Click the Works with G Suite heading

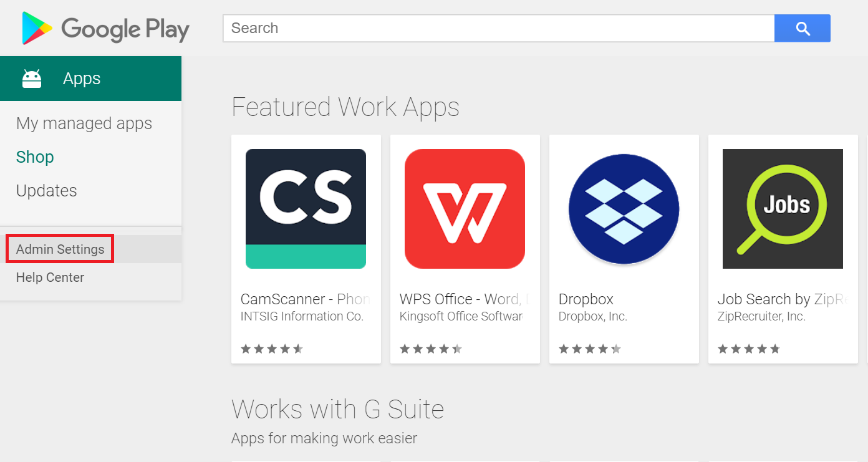pyautogui.click(x=337, y=410)
